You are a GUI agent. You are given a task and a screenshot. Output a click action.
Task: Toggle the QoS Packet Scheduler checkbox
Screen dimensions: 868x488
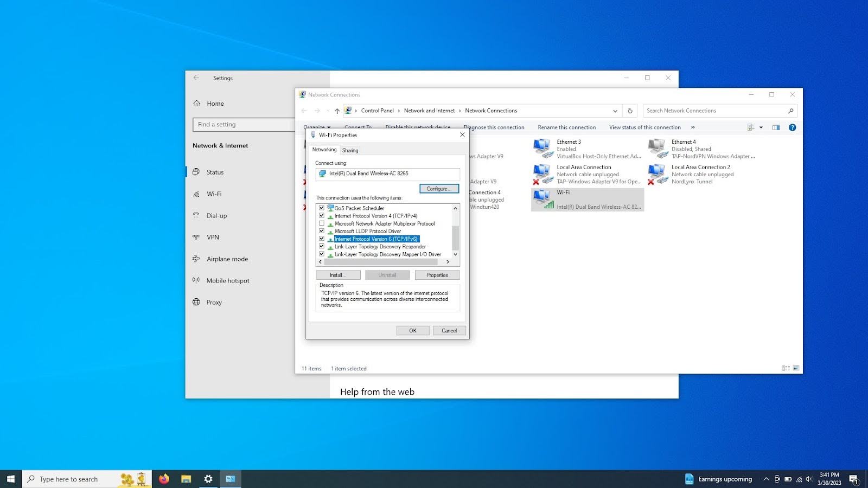pos(322,208)
